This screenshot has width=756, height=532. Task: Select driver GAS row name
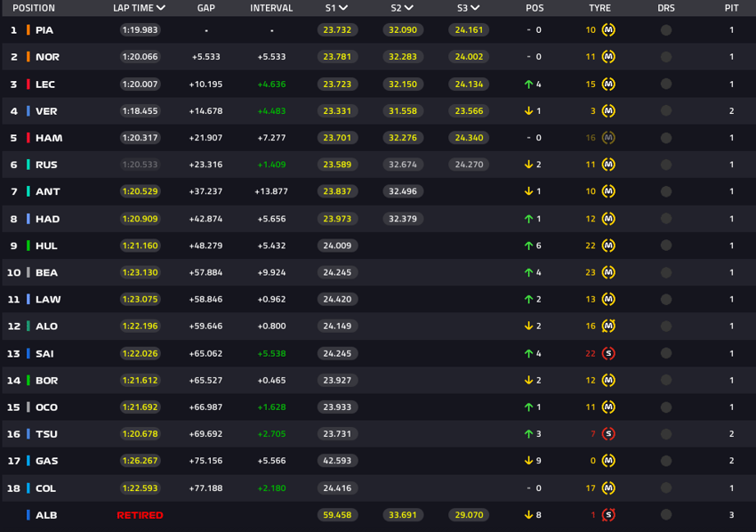tap(47, 461)
